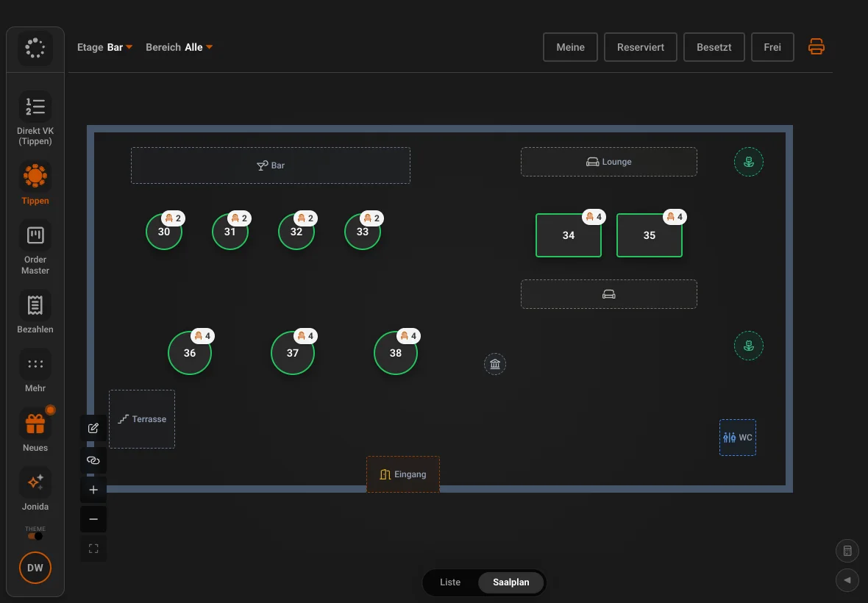Select square table 35
This screenshot has width=868, height=603.
(650, 235)
